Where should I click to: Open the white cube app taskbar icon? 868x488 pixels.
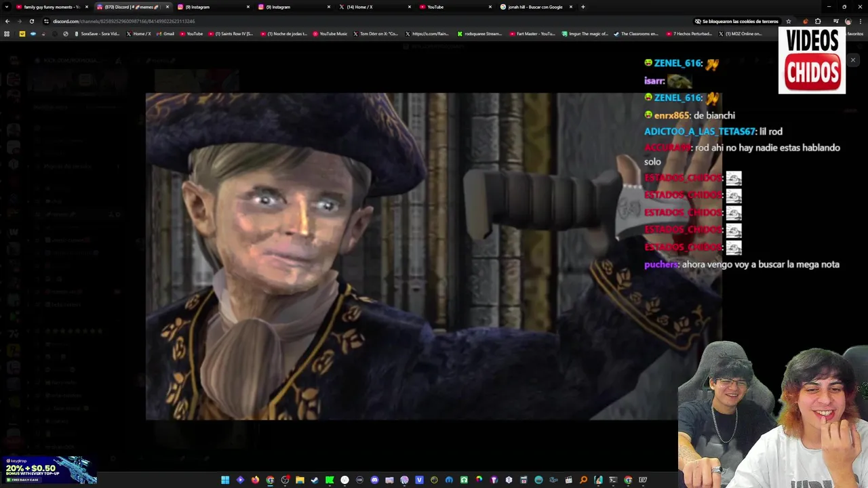[x=509, y=480]
